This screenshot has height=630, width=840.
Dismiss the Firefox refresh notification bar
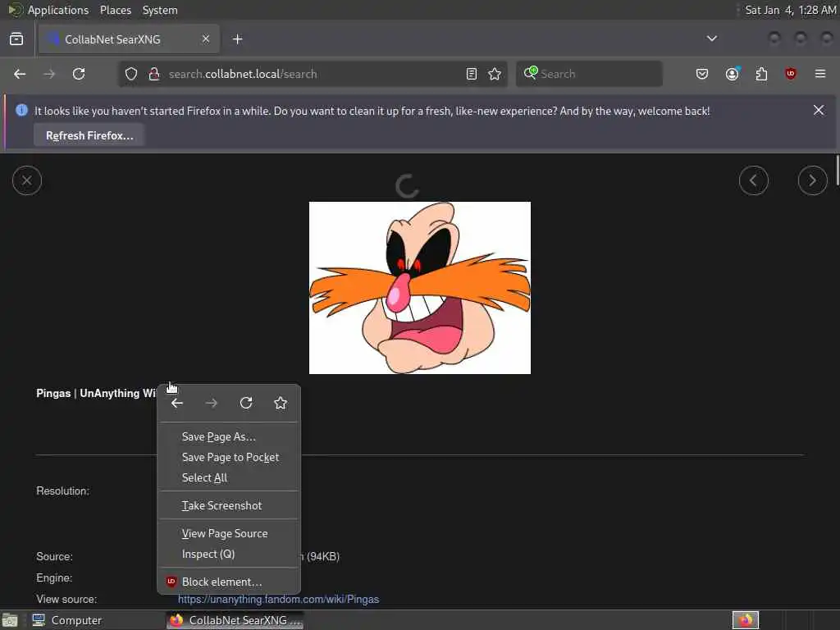tap(819, 111)
